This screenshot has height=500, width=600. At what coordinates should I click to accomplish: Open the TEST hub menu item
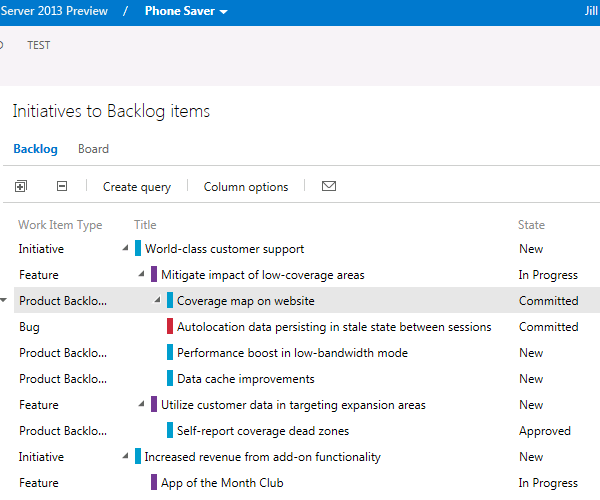tap(39, 45)
